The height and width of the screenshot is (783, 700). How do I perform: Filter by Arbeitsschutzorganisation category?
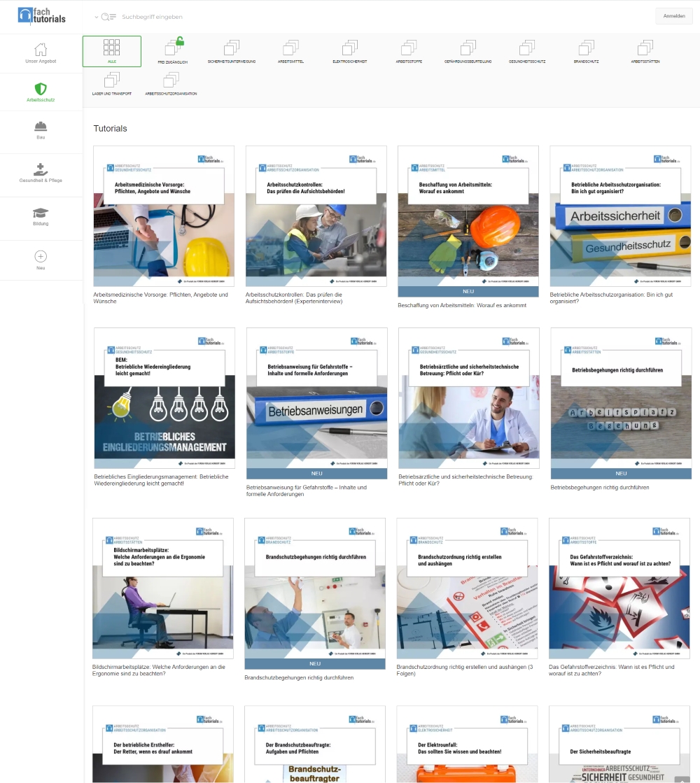[171, 83]
